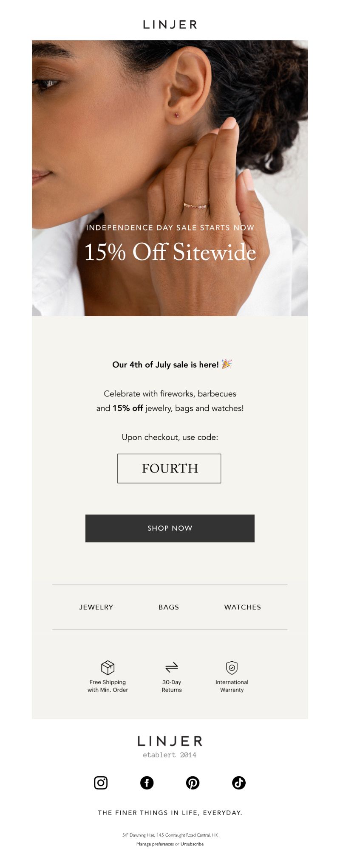This screenshot has width=340, height=868.
Task: Click the 15% Off Sitewide hero image
Action: (170, 178)
